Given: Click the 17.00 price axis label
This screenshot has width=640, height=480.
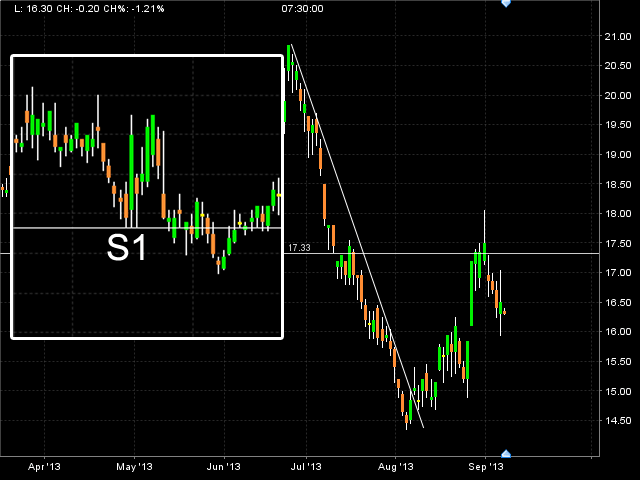Looking at the screenshot, I should click(x=618, y=273).
